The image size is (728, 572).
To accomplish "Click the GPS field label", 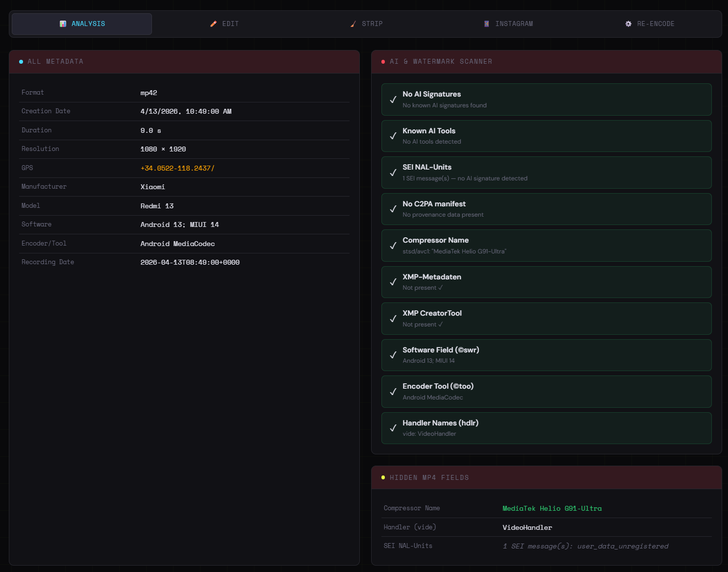I will coord(27,168).
